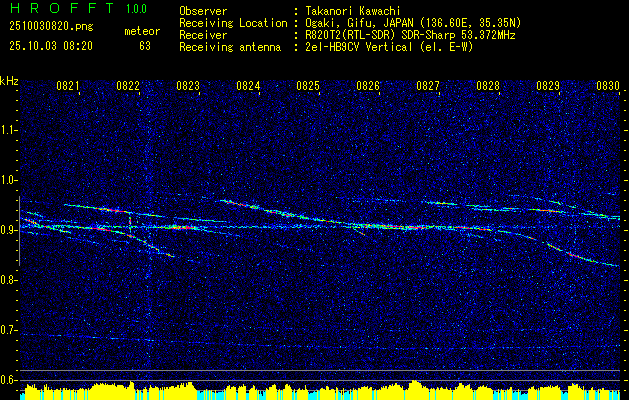Click the 0822 time label
Image resolution: width=629 pixels, height=400 pixels.
(128, 85)
